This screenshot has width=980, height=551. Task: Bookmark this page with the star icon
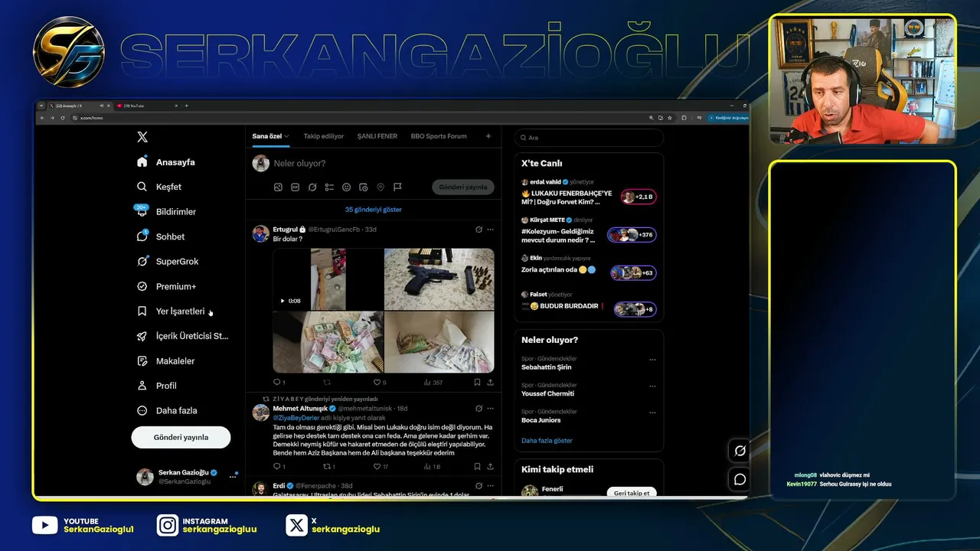tap(668, 118)
